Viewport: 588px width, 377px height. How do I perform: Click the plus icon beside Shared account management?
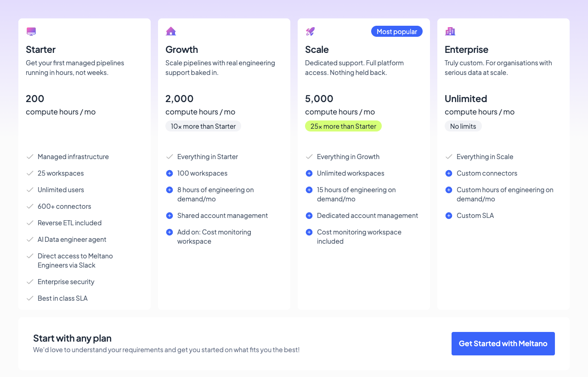[x=170, y=216]
